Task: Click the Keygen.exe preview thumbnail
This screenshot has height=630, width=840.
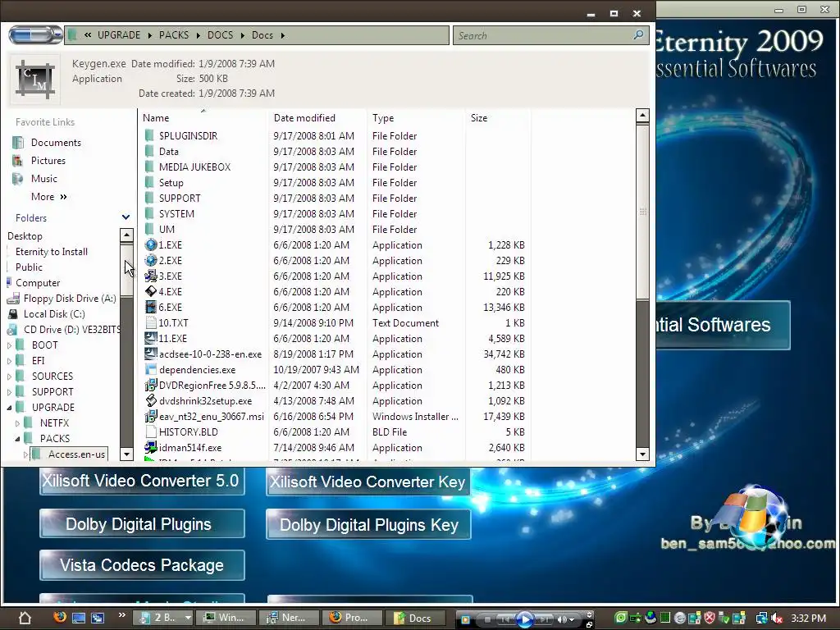Action: (35, 80)
